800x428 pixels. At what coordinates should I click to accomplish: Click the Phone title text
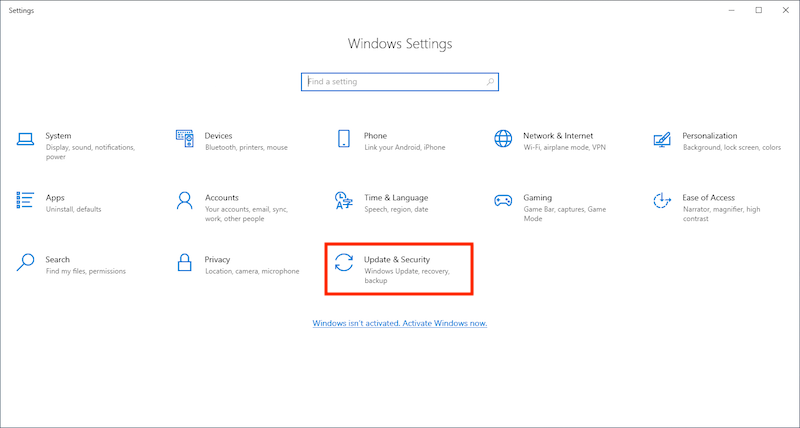point(376,136)
